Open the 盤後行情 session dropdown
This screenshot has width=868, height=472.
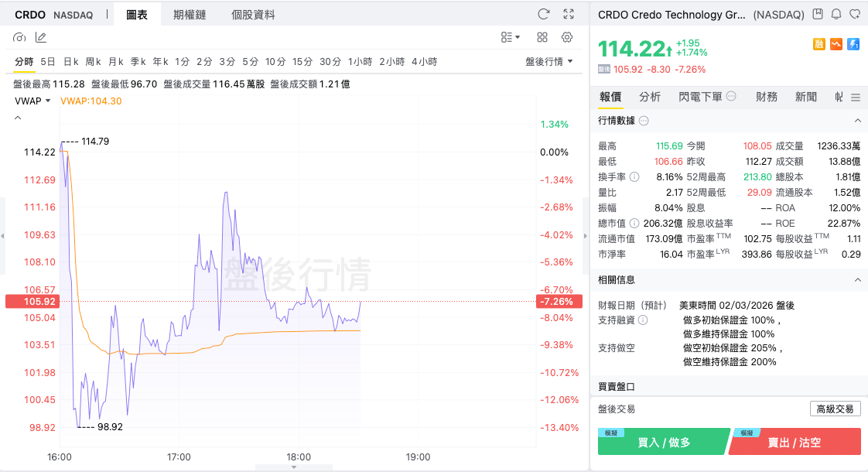tap(549, 61)
